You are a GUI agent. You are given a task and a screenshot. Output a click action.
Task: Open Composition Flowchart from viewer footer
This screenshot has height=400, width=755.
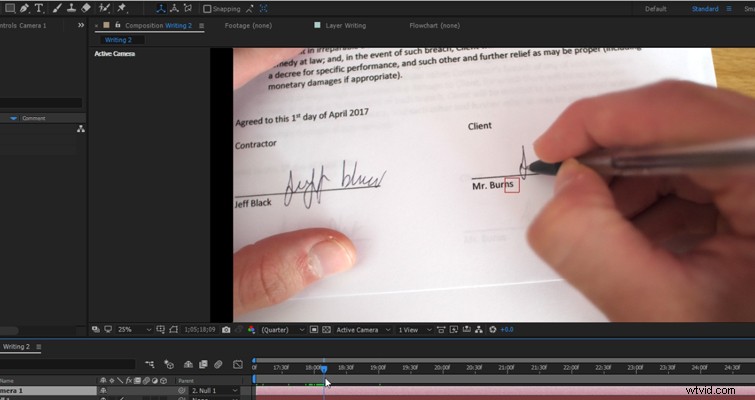479,330
